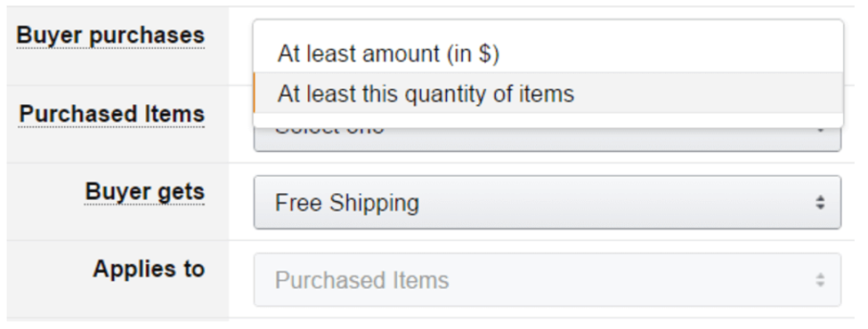This screenshot has height=329, width=868.
Task: Click the faded arrows on Applies to dropdown
Action: point(820,280)
